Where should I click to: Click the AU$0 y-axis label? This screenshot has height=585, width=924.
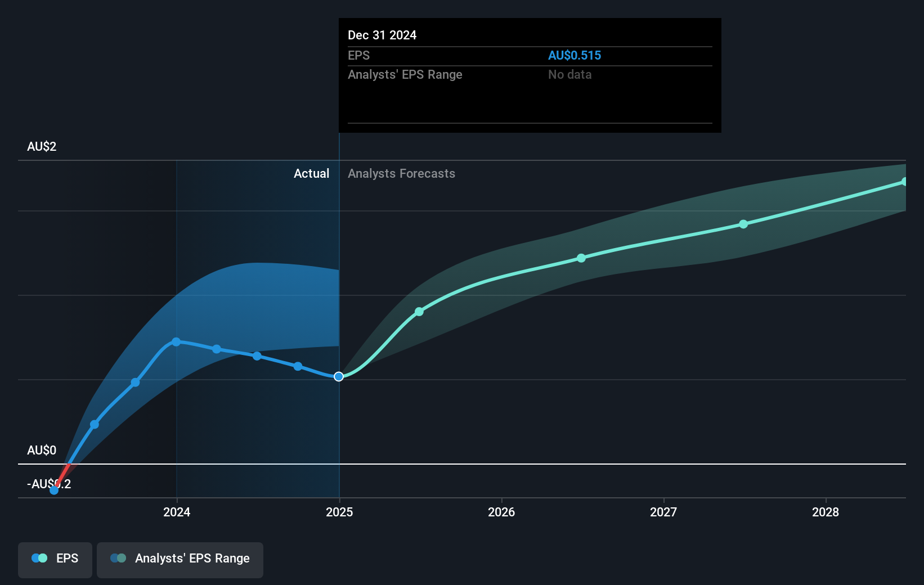42,450
